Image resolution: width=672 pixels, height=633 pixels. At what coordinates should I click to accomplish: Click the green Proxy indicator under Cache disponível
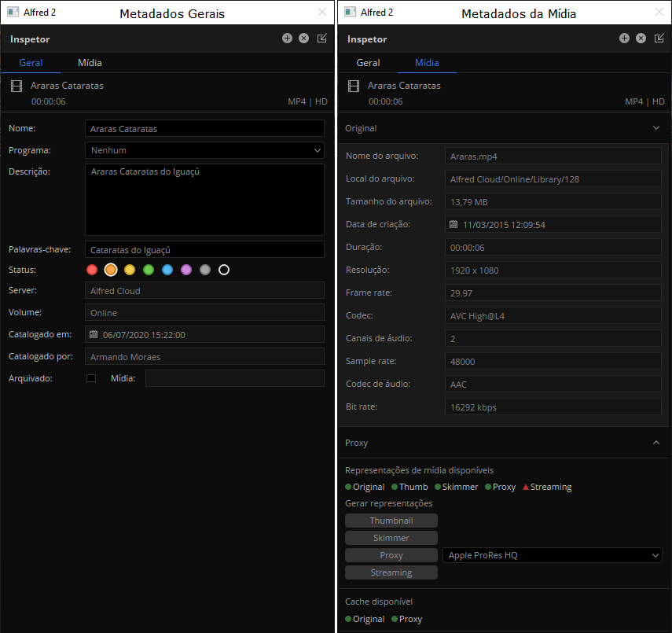pos(395,619)
